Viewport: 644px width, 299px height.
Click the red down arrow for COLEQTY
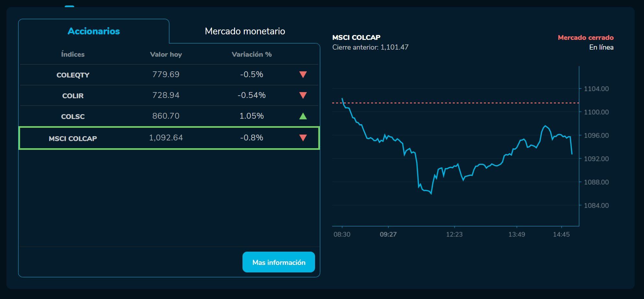click(303, 75)
